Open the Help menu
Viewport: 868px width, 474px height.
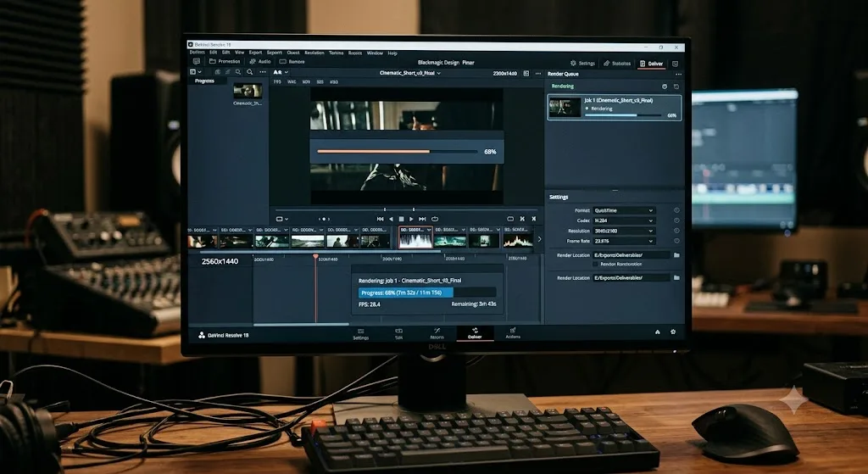[x=392, y=53]
